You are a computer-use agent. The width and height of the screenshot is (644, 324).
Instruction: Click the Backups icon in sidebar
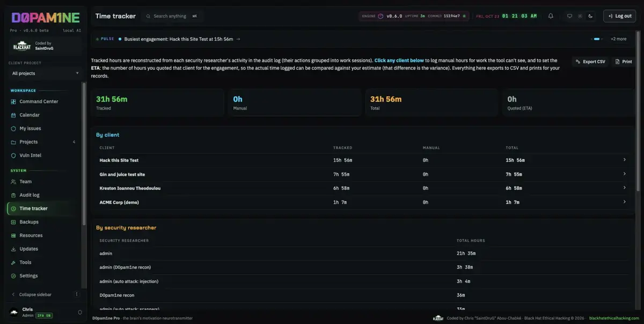click(x=13, y=222)
